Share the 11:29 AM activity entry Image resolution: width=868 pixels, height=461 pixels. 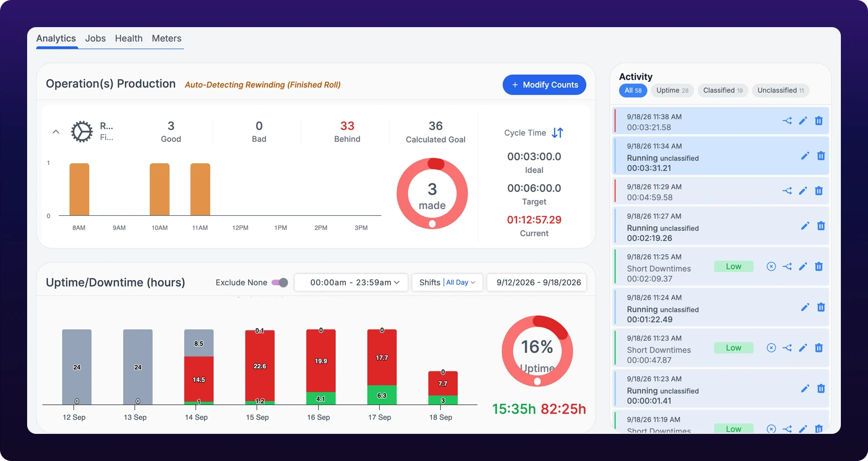click(x=787, y=191)
